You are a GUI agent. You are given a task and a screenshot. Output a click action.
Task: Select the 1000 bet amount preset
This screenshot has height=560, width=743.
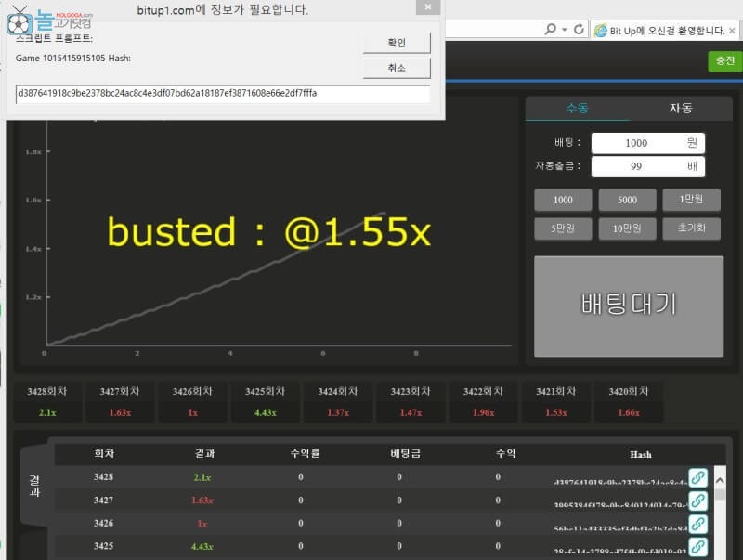pyautogui.click(x=563, y=201)
